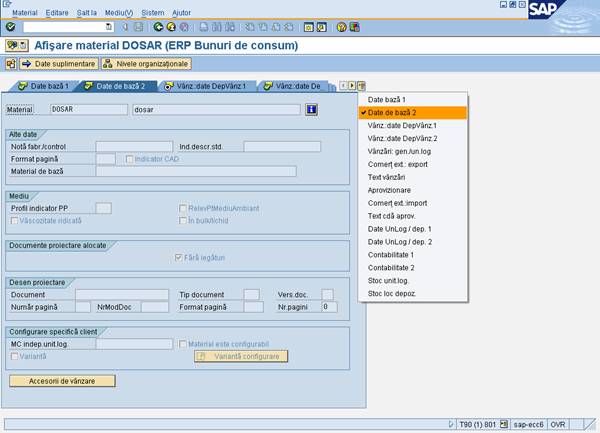Click the green Back arrow icon
Viewport: 600px width, 433px height.
158,27
